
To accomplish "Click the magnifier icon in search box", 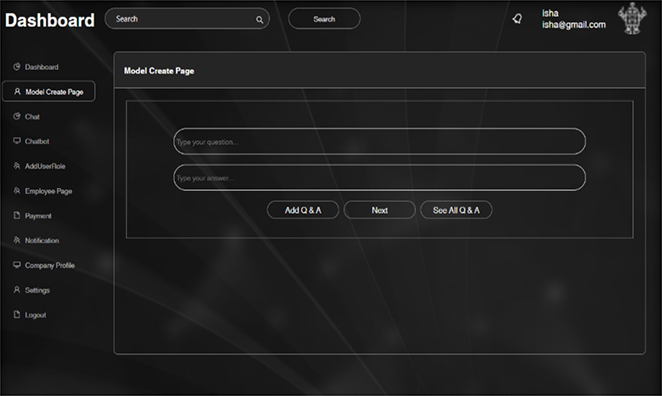I will (260, 19).
